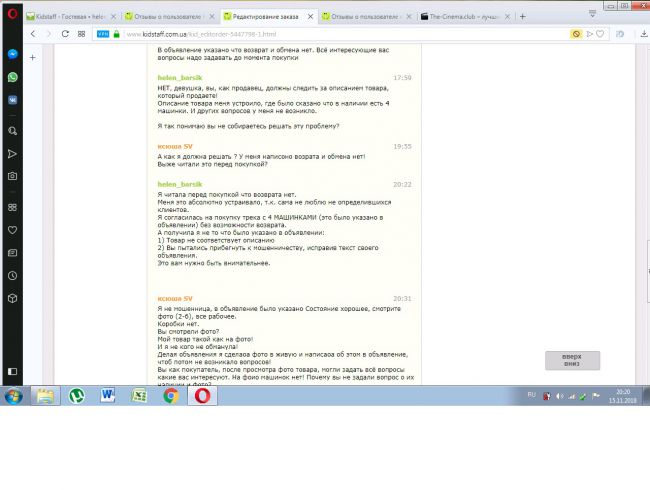This screenshot has height=490, width=650.
Task: Open bookmarks heart icon in sidebar
Action: [11, 229]
